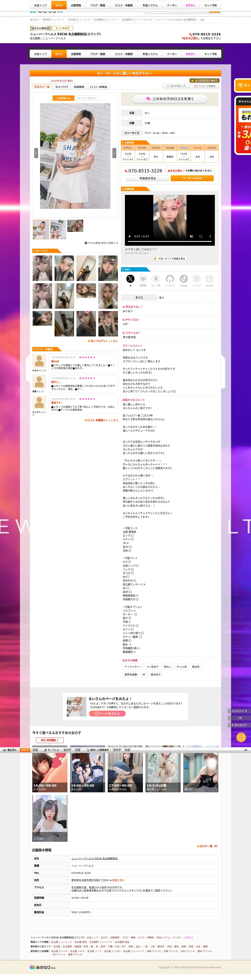Screen dimensions: 251x980
Task: Open the TikTok icon in SNS
Action: 184,279
